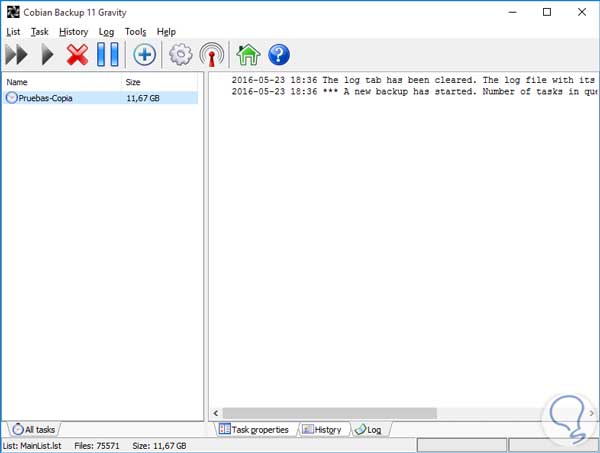
Task: Select the Pruebas-Copia task row
Action: [x=102, y=98]
